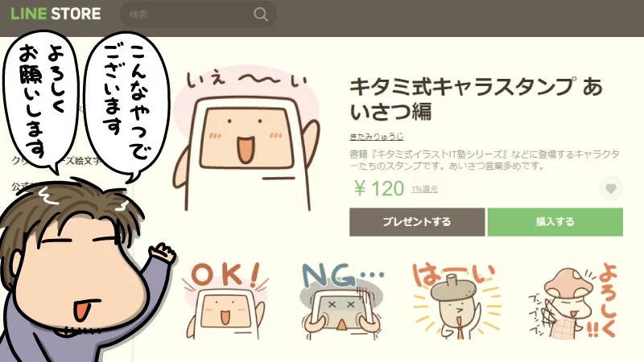Click the 1%還元 points link
Viewport: 644px width, 362px height.
[425, 189]
